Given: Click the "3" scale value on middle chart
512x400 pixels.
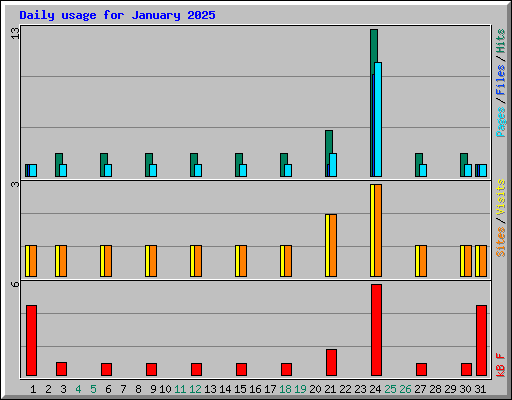Looking at the screenshot, I should (15, 184).
